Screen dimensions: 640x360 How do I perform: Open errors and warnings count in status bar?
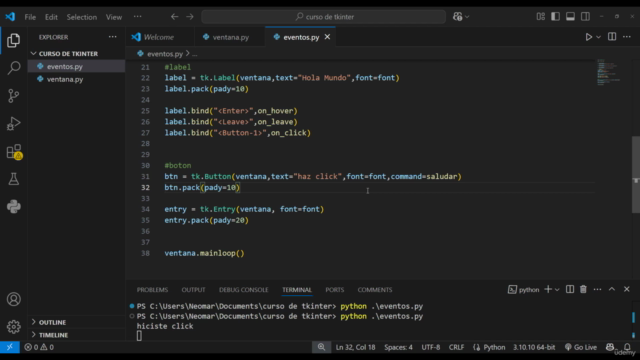(39, 347)
